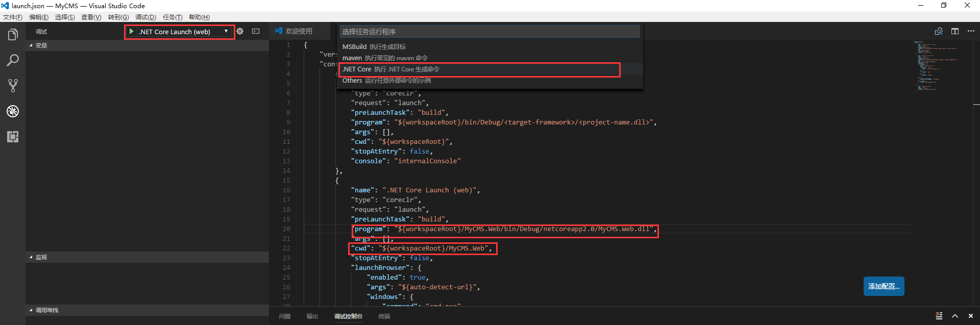Click the "preLaunchTask": "build" line on line 8

[x=400, y=113]
